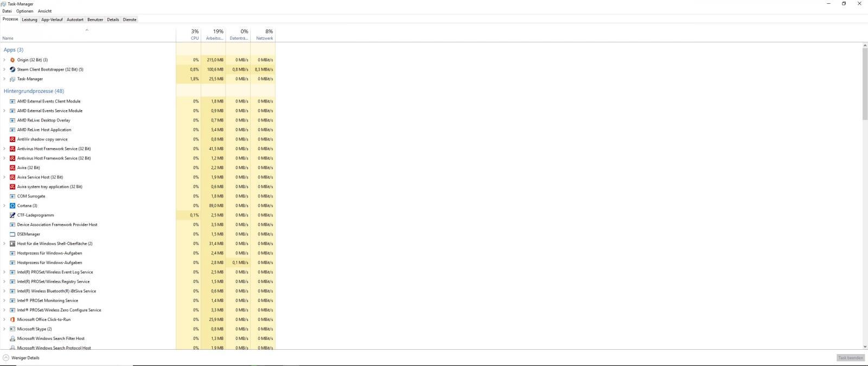Click the Device Association Framework Provider Host icon
Viewport: 868px width, 366px height.
(12, 224)
